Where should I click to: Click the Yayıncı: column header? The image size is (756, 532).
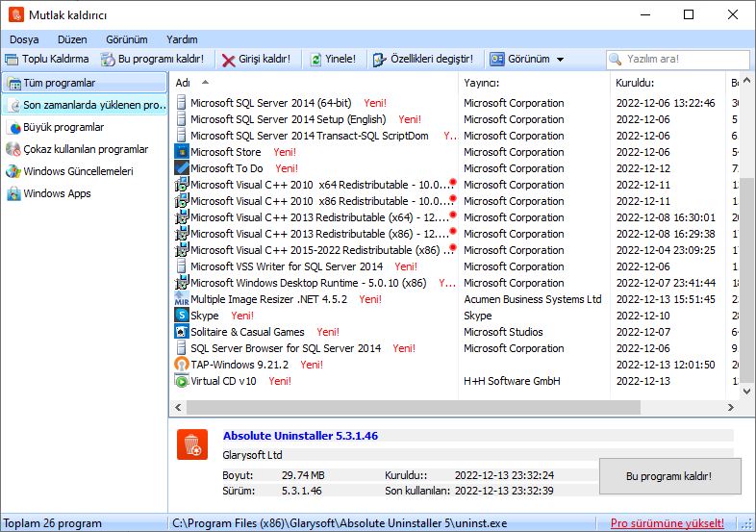(534, 83)
